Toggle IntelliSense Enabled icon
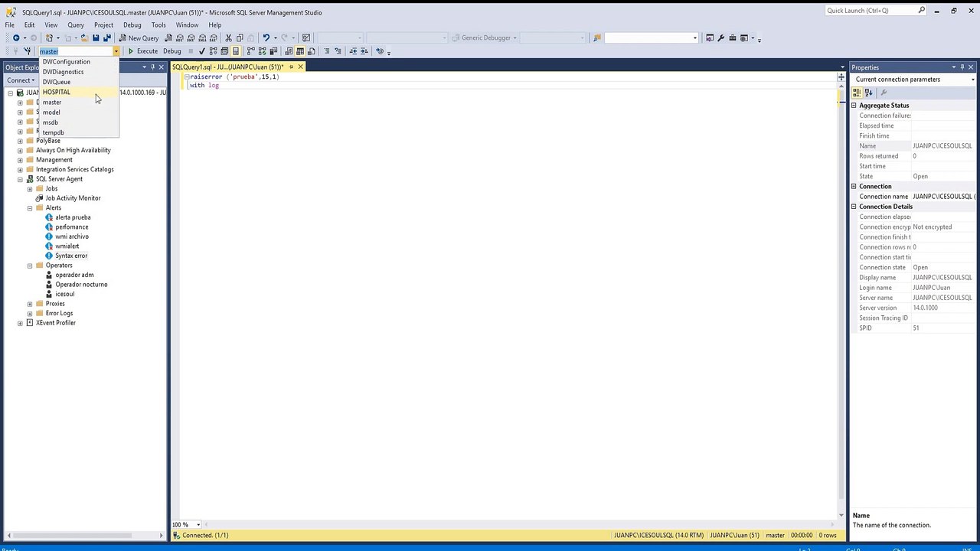Screen dimensions: 980x551 (x=236, y=51)
